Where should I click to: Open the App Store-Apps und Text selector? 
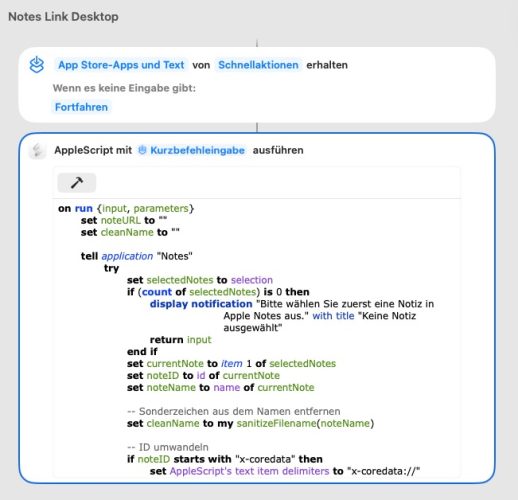coord(121,65)
